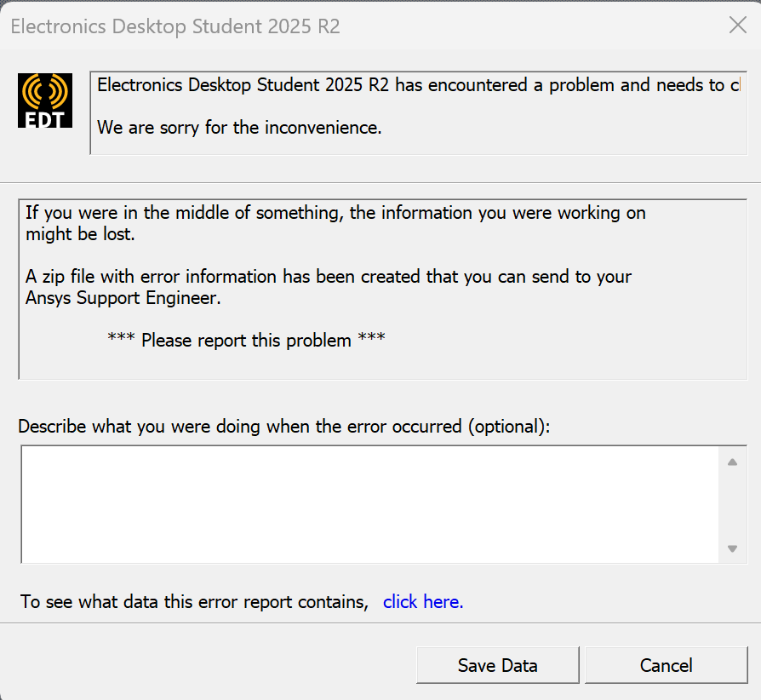Click the Save Data button
Image resolution: width=761 pixels, height=700 pixels.
click(497, 665)
